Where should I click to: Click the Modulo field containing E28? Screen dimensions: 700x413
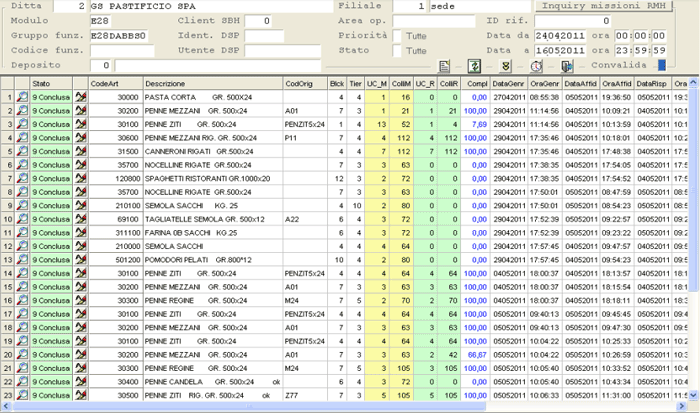pos(100,21)
